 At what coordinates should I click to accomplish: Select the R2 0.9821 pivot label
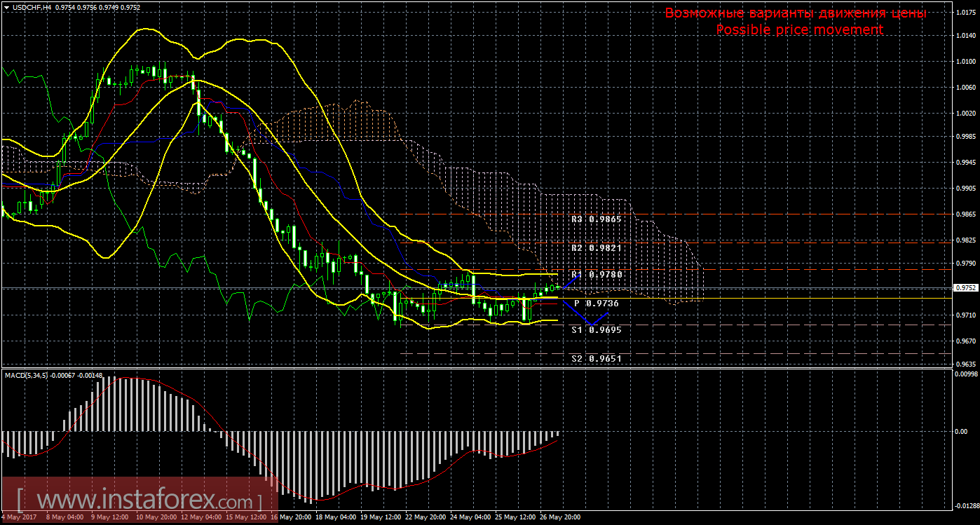(x=596, y=248)
